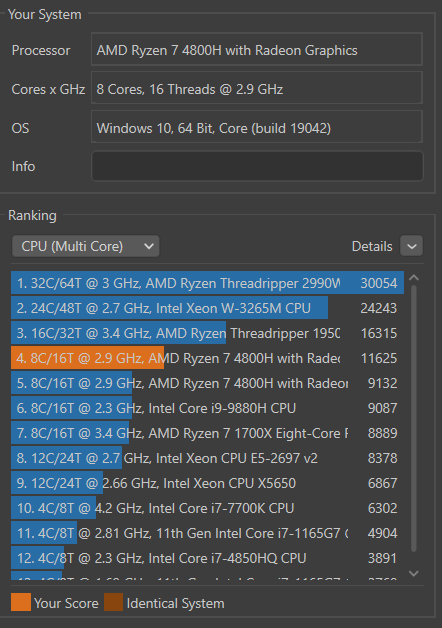Select rank 5 Ryzen 7 4800H entry
Viewport: 442px width, 628px height.
tap(207, 383)
